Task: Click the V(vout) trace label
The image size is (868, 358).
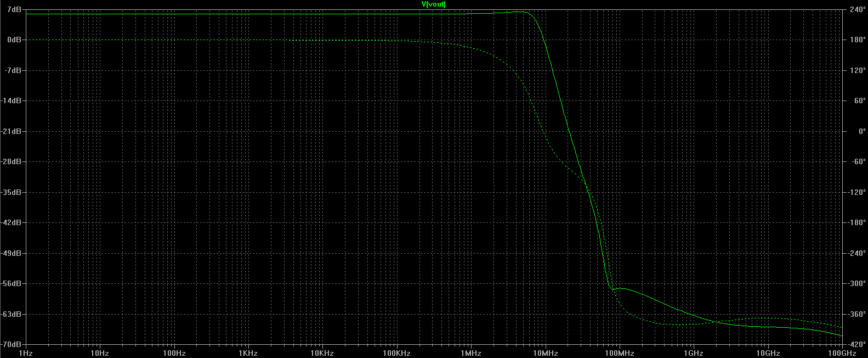Action: pos(433,4)
